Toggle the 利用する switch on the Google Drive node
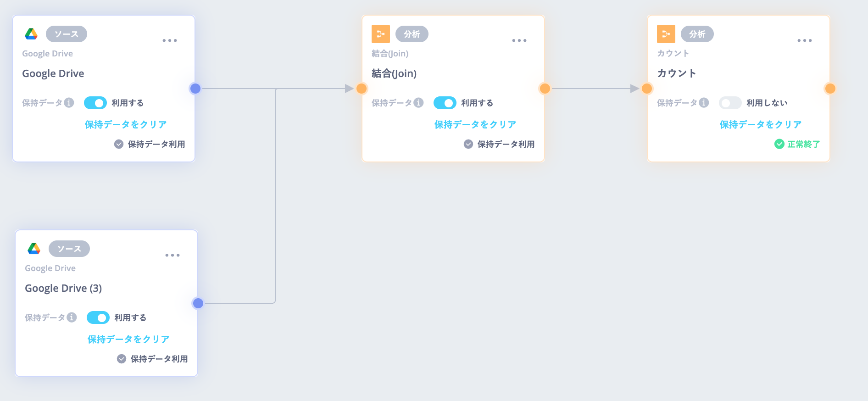Viewport: 868px width, 401px height. 95,103
